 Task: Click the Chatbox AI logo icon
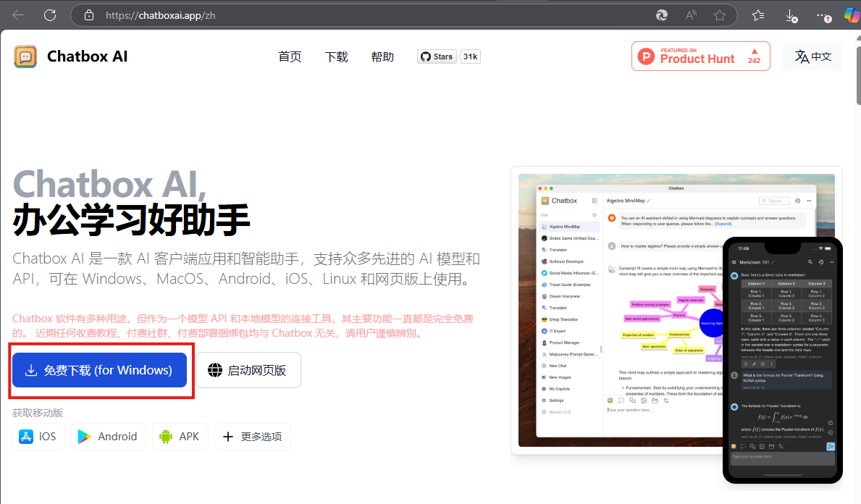25,56
